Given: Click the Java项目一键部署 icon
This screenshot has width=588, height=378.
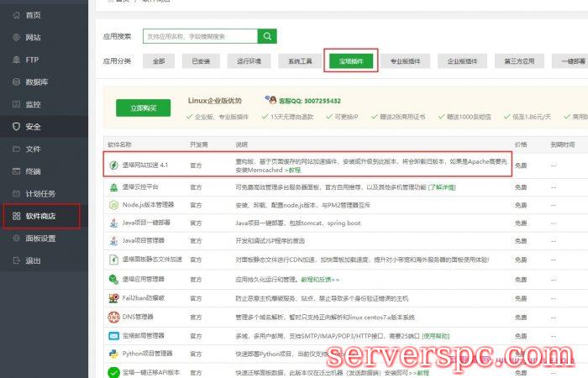Looking at the screenshot, I should (113, 223).
